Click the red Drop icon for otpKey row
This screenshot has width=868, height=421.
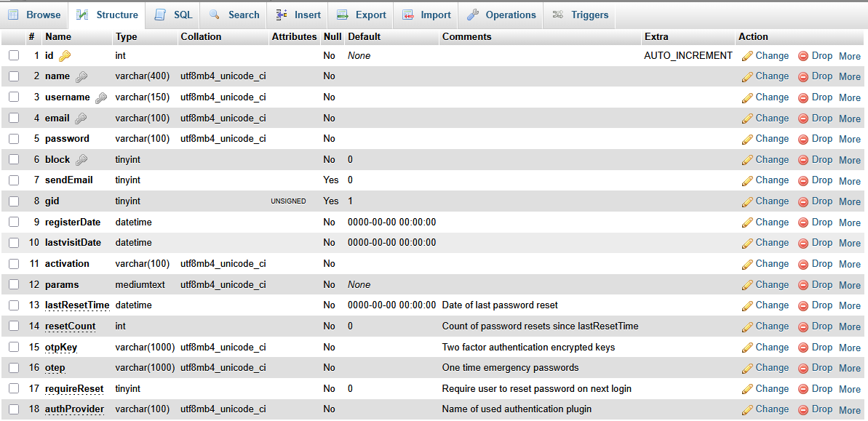coord(803,348)
